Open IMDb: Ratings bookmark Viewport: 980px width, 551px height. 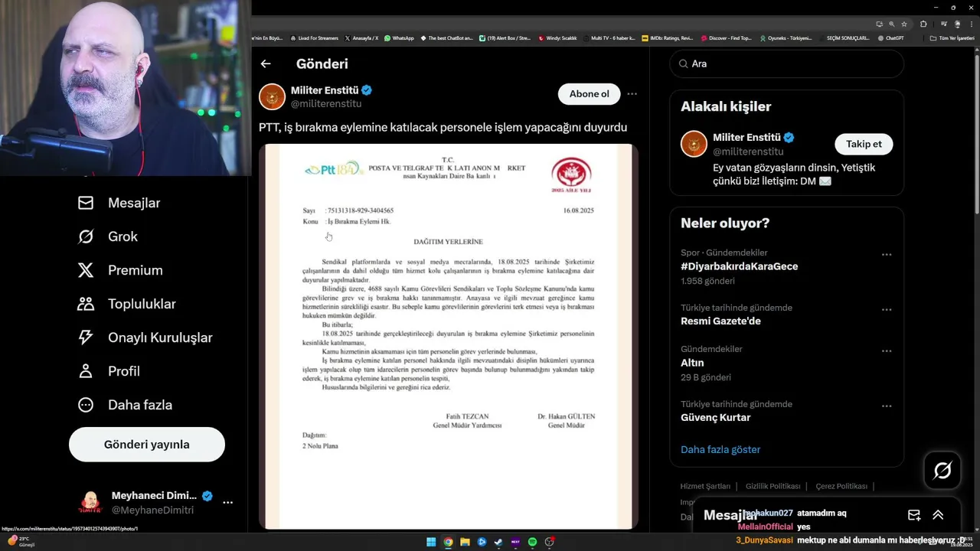pyautogui.click(x=667, y=38)
